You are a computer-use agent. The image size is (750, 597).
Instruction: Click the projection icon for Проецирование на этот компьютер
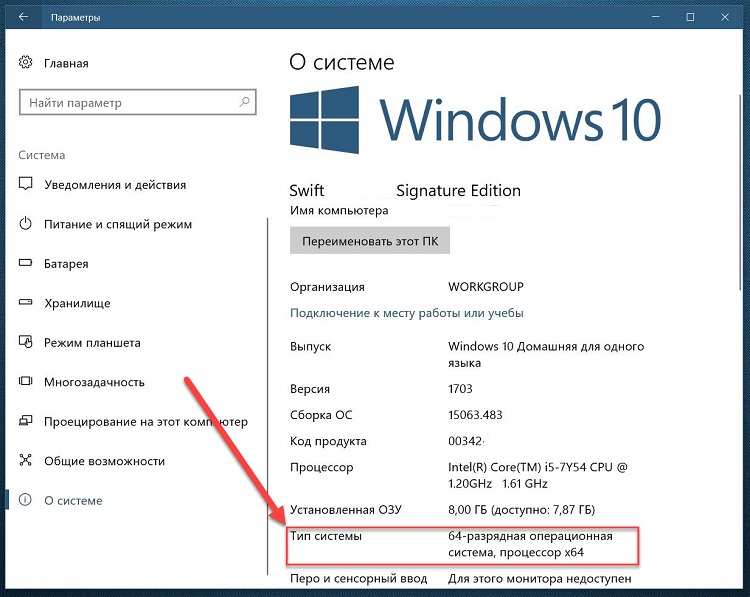click(25, 420)
